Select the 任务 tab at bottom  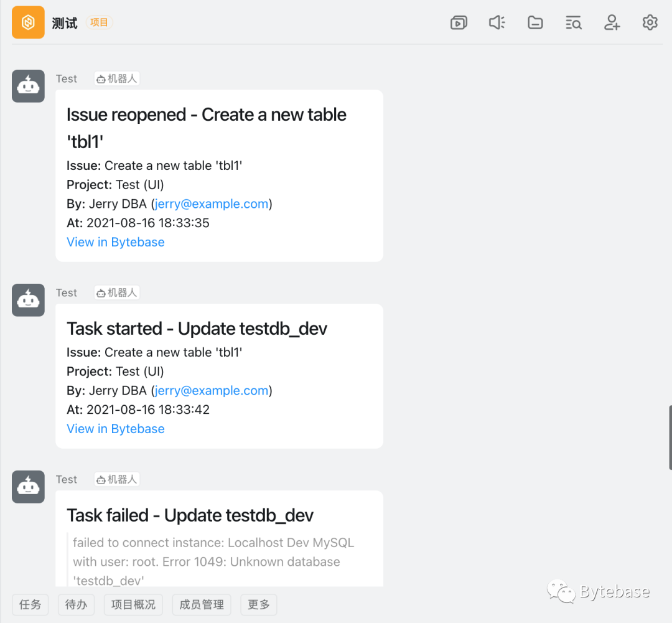pyautogui.click(x=30, y=604)
